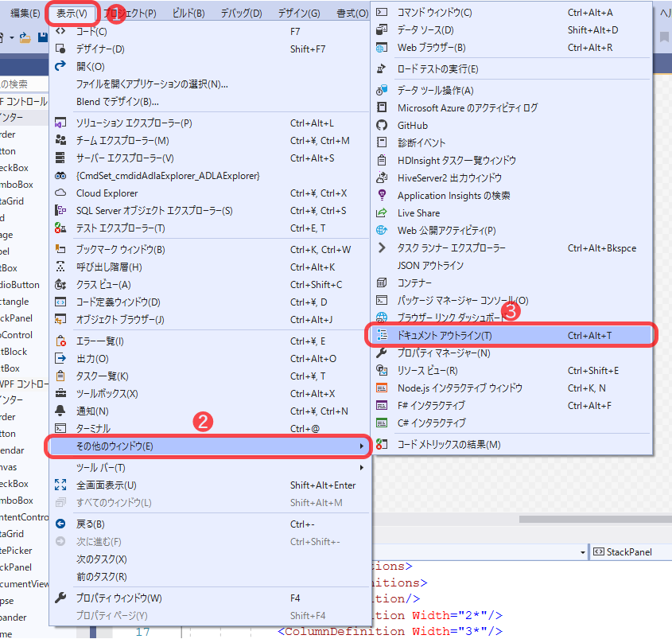
Task: Open パッケージ マネージャー コンソール(O)
Action: click(x=511, y=300)
